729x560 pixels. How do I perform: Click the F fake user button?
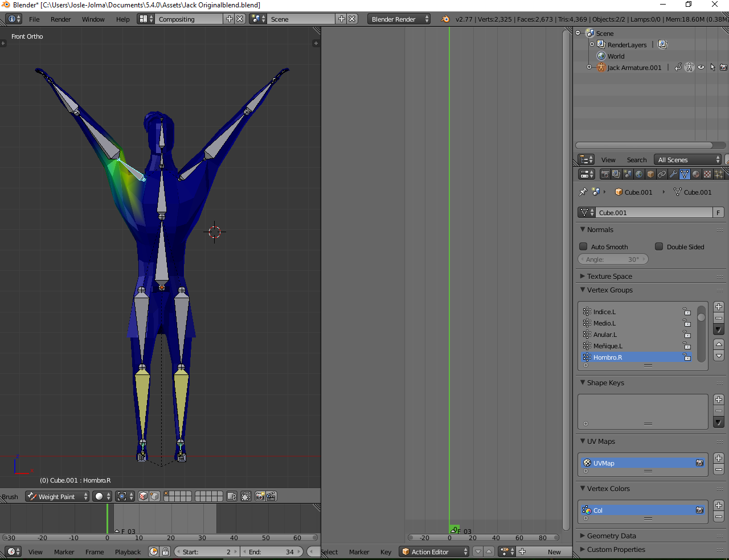point(718,212)
